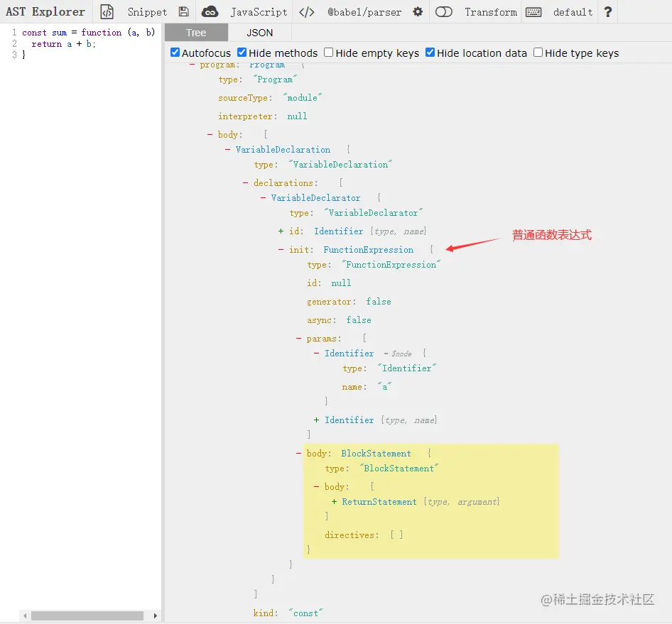Click the cloud icon in the toolbar
Image resolution: width=672 pixels, height=624 pixels.
(x=210, y=11)
